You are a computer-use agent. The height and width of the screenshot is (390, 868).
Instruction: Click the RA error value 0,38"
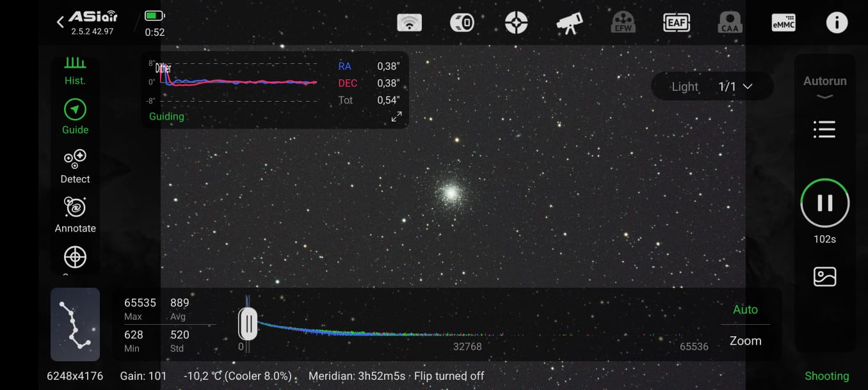point(389,66)
